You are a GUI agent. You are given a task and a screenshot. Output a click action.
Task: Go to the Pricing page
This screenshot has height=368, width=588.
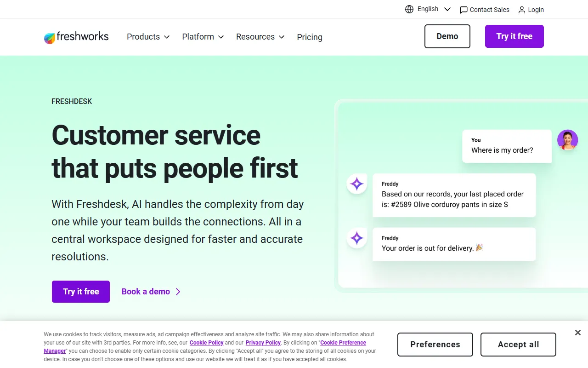point(310,37)
